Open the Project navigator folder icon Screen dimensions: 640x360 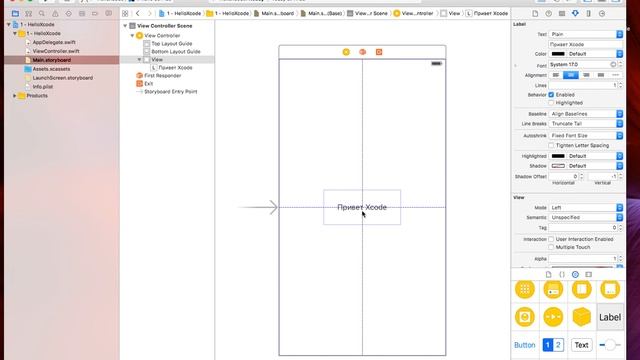pyautogui.click(x=15, y=13)
